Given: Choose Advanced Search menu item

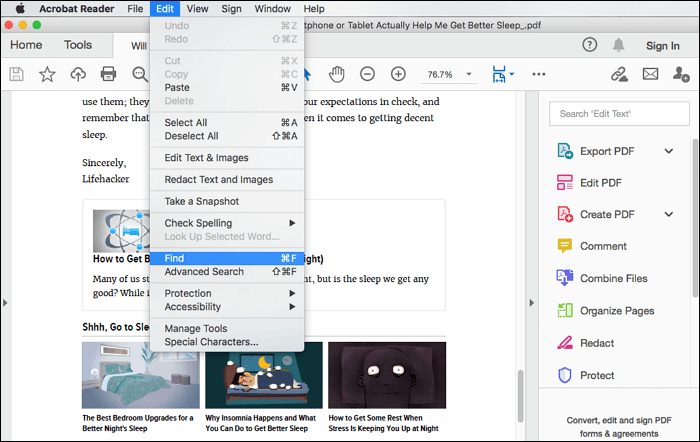Looking at the screenshot, I should tap(227, 272).
